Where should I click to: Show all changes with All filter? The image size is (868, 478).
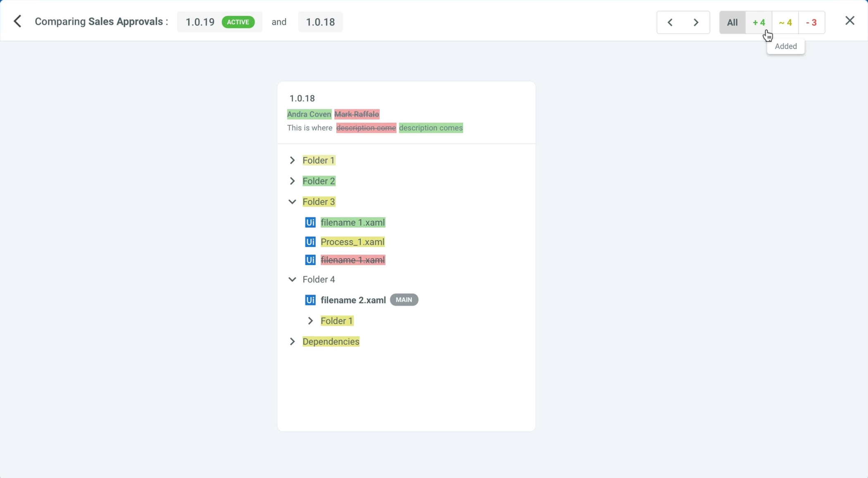(732, 22)
